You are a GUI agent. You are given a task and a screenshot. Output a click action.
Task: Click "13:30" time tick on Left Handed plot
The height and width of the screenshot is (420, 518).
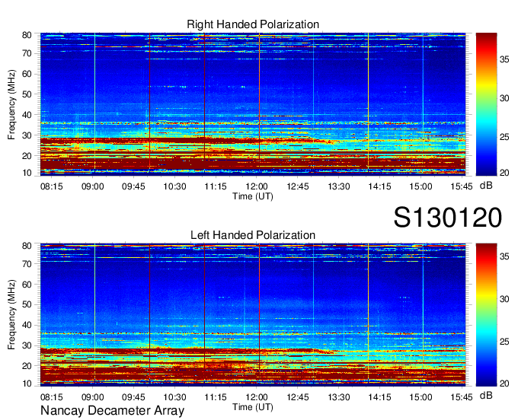coord(339,397)
